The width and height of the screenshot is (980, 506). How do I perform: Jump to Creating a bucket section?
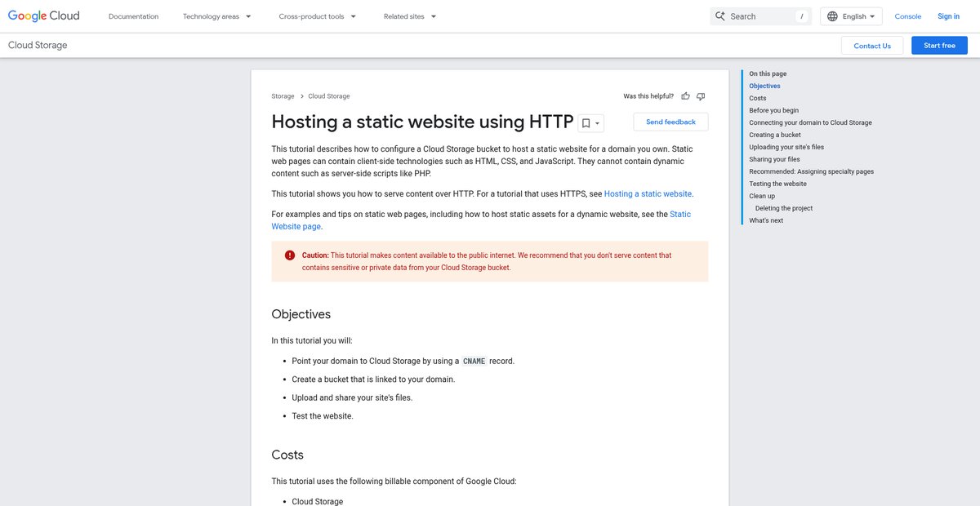tap(775, 135)
